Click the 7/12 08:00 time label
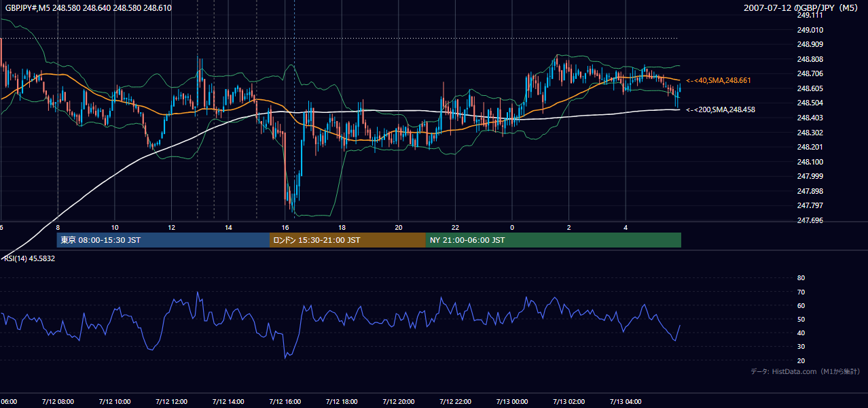 click(x=58, y=402)
